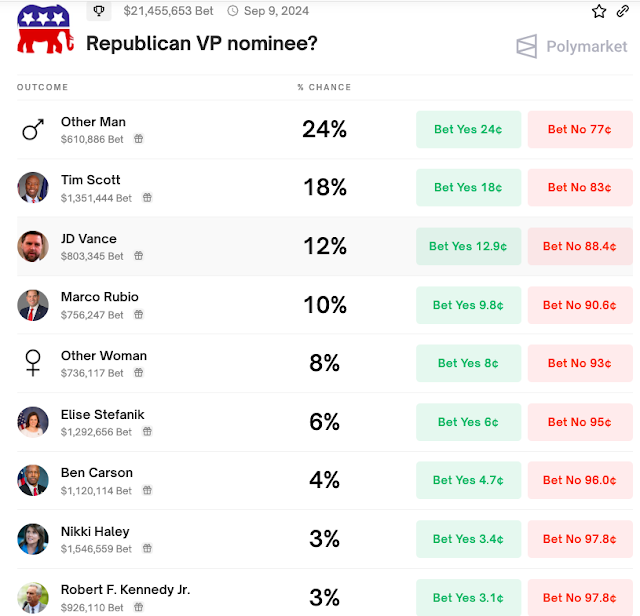The width and height of the screenshot is (640, 616).
Task: Bet No 90.6¢ on Marco Rubio
Action: pos(580,305)
